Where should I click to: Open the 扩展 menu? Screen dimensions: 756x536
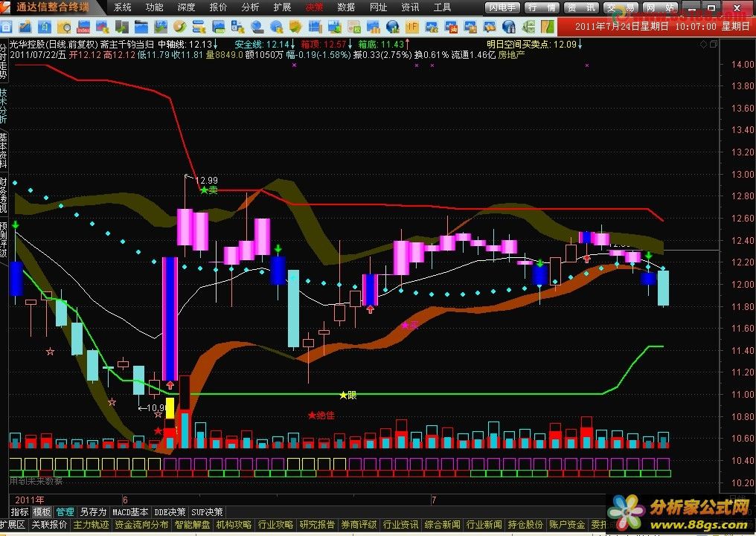(282, 7)
